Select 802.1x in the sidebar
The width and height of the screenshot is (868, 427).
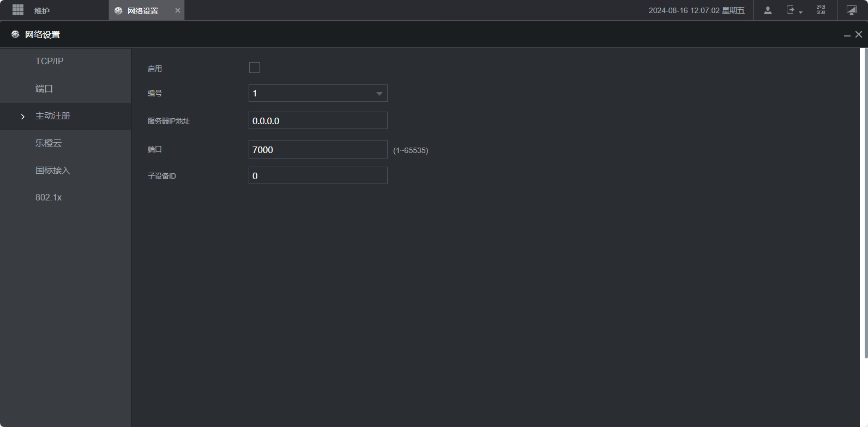(49, 197)
